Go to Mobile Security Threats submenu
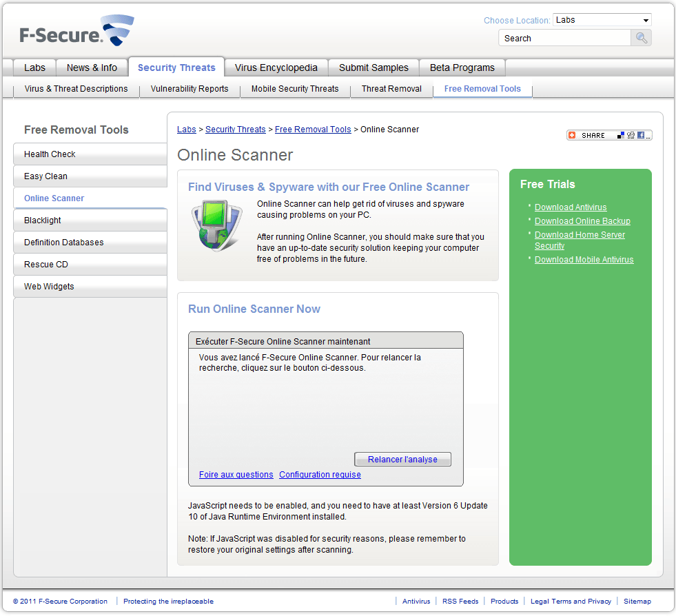Screen dimensions: 676x616 [x=295, y=89]
